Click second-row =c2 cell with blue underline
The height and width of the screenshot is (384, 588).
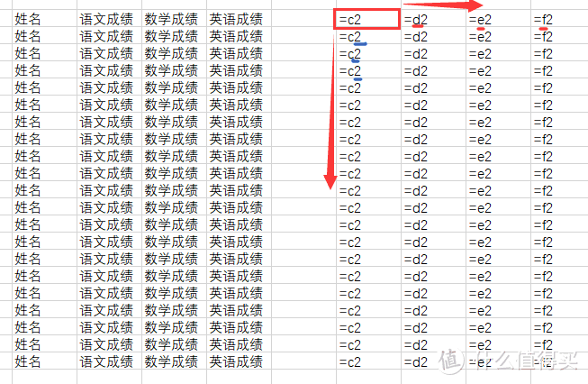(x=368, y=37)
